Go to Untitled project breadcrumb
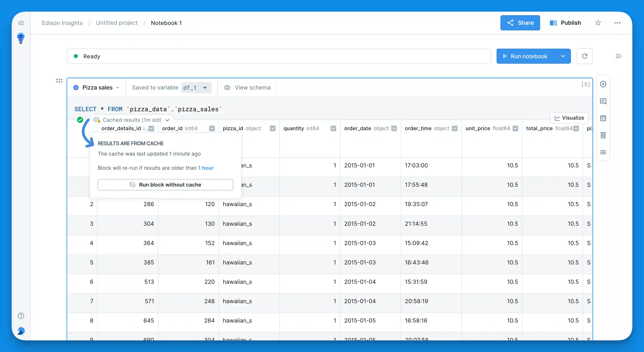 (x=117, y=23)
